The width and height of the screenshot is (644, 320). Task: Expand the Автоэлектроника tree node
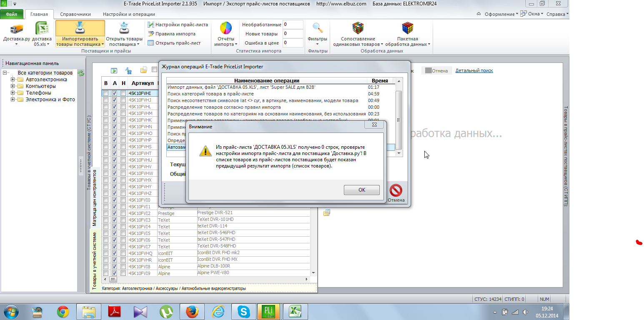[13, 80]
